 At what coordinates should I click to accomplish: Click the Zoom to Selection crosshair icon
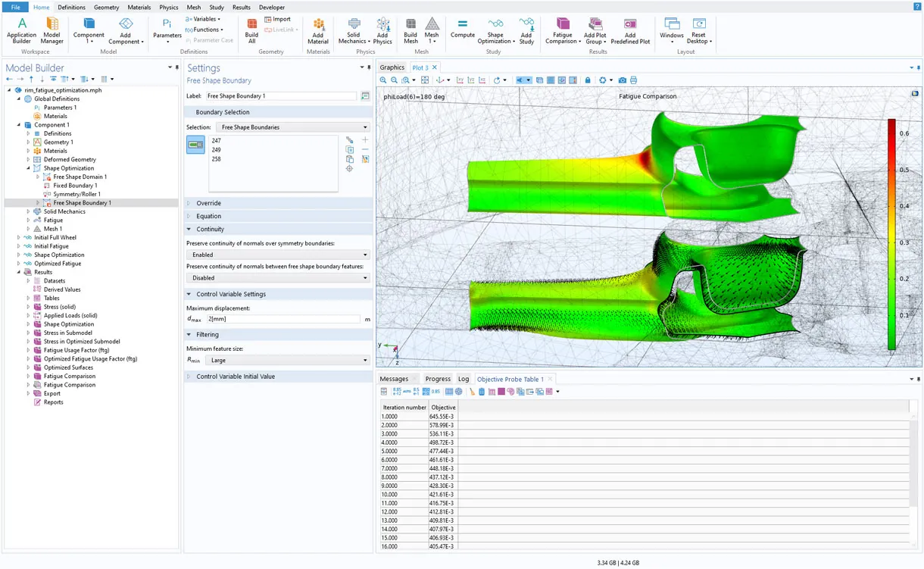[x=349, y=169]
